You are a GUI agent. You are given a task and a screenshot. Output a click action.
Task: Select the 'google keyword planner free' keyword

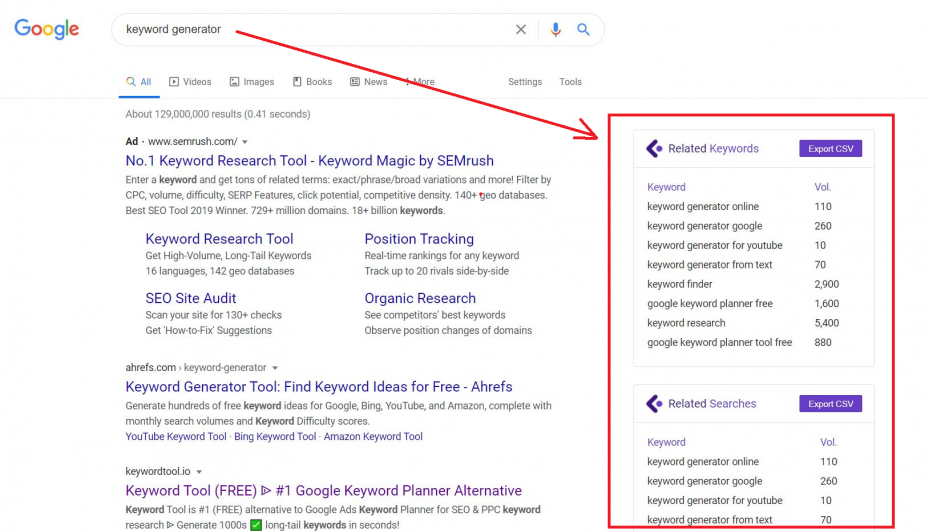coord(710,304)
